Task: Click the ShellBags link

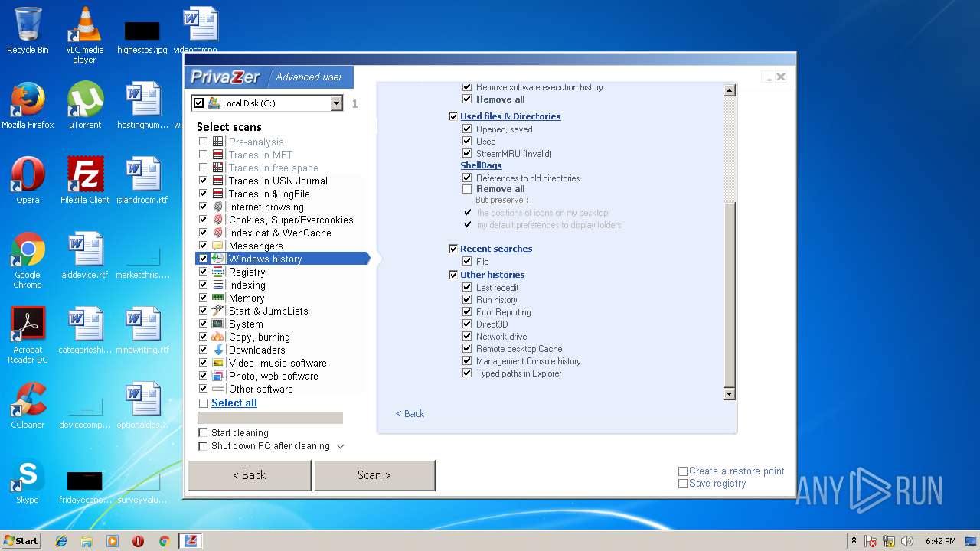Action: tap(481, 165)
